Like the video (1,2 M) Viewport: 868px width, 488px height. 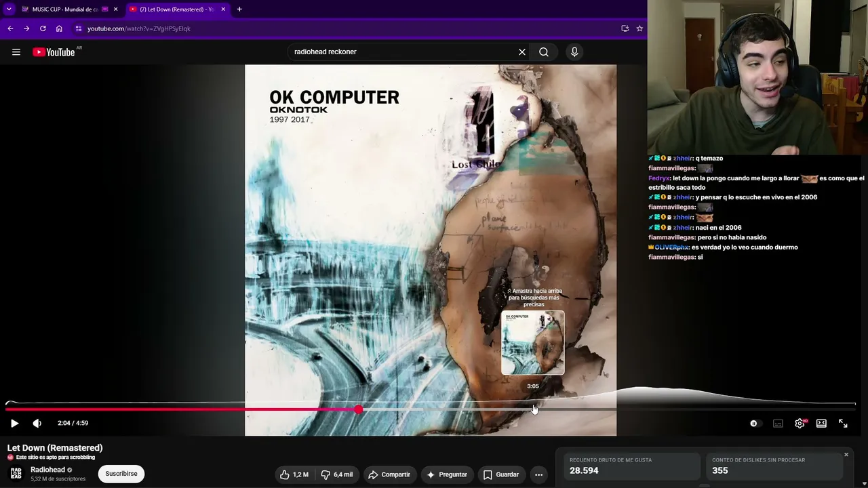(295, 474)
